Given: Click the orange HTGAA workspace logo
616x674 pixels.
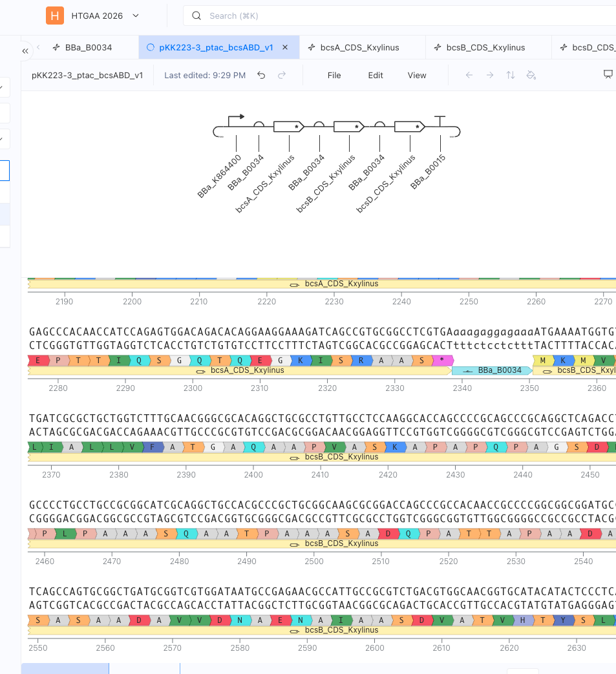Looking at the screenshot, I should pyautogui.click(x=54, y=16).
